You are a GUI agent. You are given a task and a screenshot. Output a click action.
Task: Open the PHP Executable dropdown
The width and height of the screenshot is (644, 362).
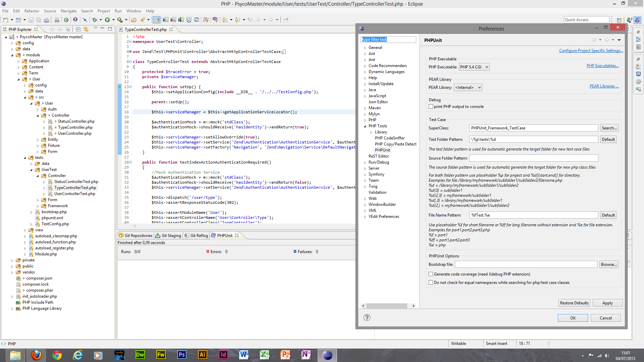pos(474,67)
